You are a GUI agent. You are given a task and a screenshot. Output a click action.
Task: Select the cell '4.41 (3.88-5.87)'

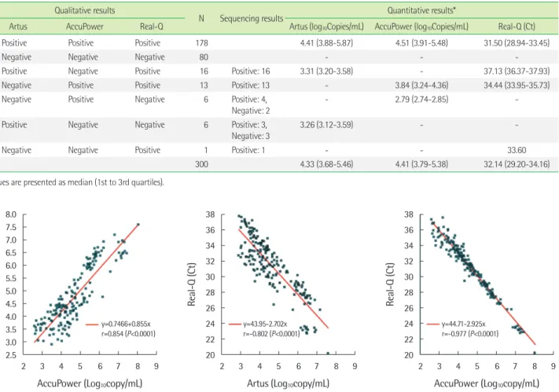pos(326,42)
